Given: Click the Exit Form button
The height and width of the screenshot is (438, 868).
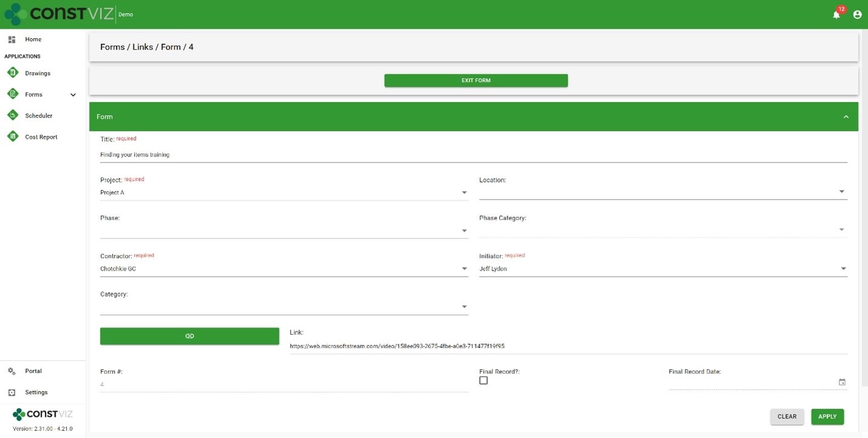Looking at the screenshot, I should coord(476,81).
